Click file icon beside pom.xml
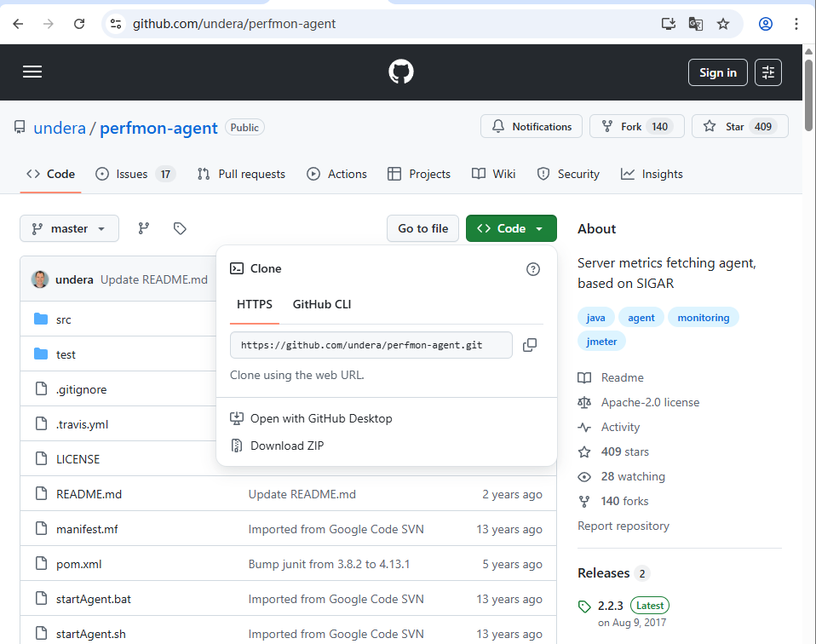The width and height of the screenshot is (816, 644). [41, 563]
